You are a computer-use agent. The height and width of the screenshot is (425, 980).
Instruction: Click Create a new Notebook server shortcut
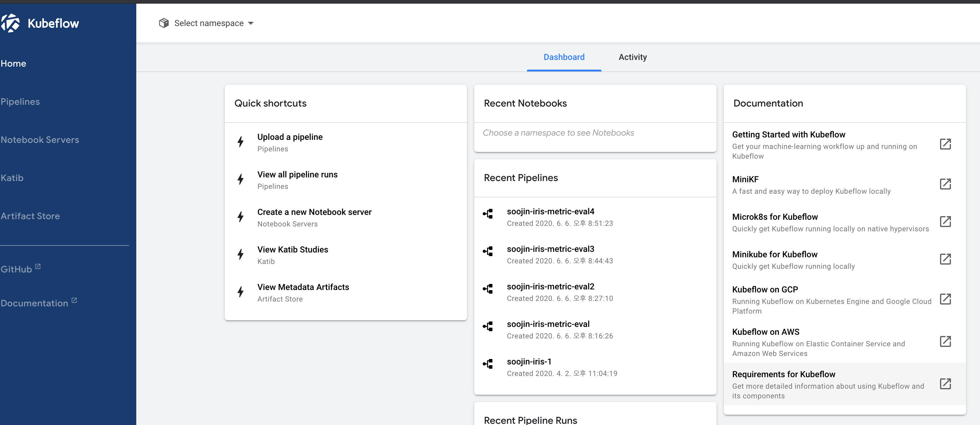point(314,212)
